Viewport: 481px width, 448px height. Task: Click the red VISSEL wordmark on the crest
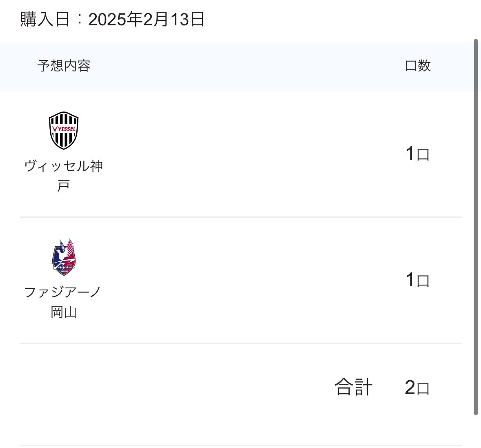click(x=64, y=129)
